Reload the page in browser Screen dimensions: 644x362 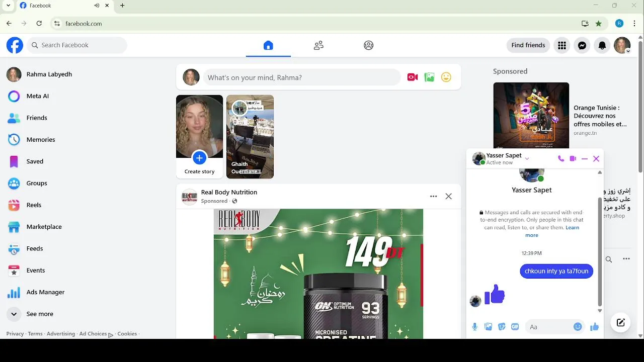coord(39,23)
